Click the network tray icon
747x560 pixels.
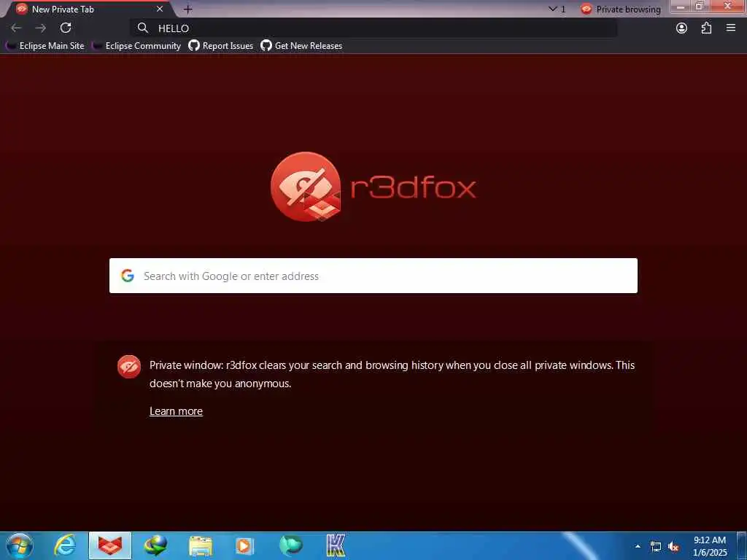[x=656, y=547]
